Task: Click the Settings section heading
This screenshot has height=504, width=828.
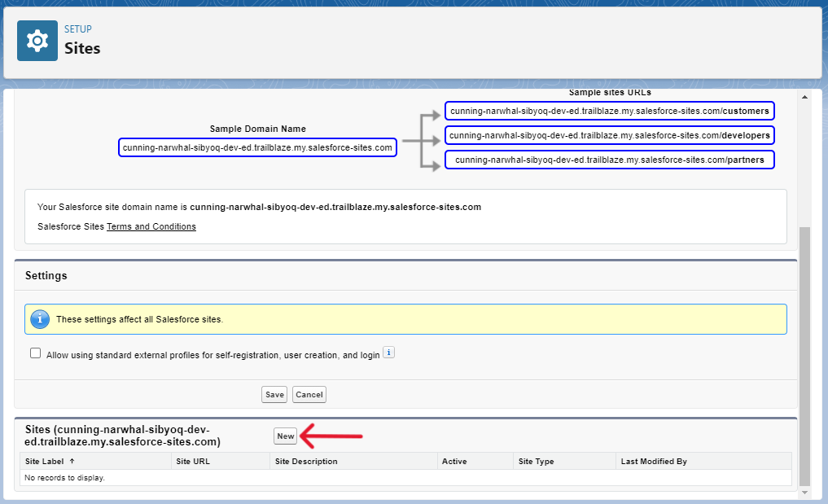Action: point(46,276)
